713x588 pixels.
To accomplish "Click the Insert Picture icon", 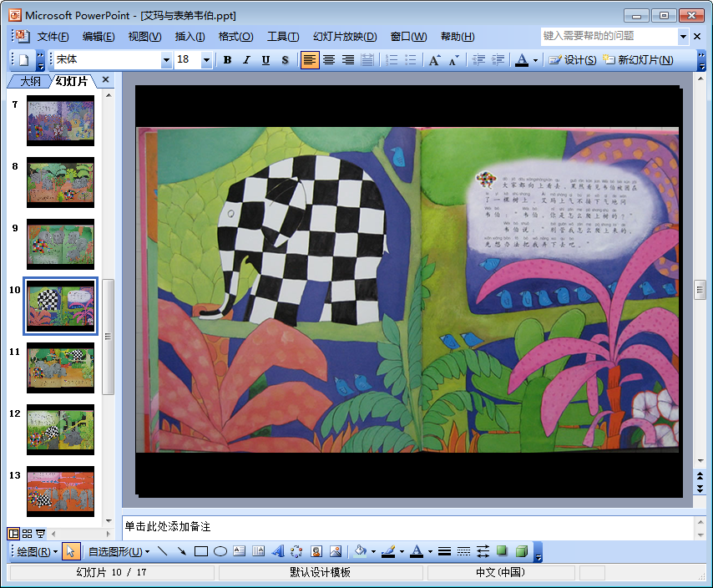I will tap(336, 551).
